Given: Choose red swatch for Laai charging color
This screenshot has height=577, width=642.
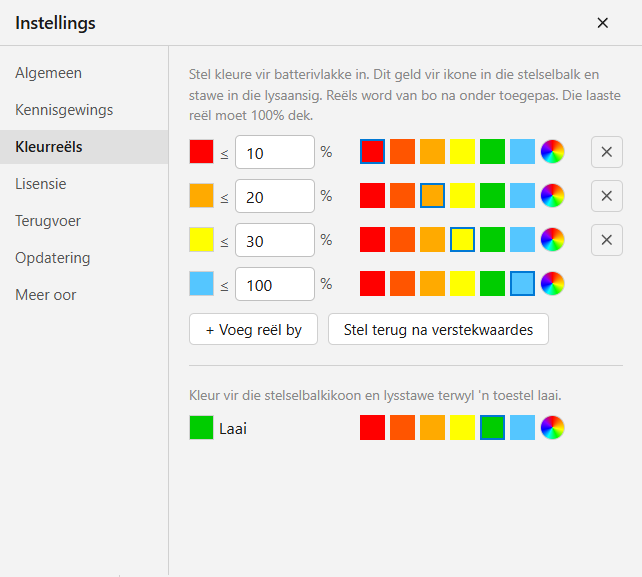Looking at the screenshot, I should 372,428.
